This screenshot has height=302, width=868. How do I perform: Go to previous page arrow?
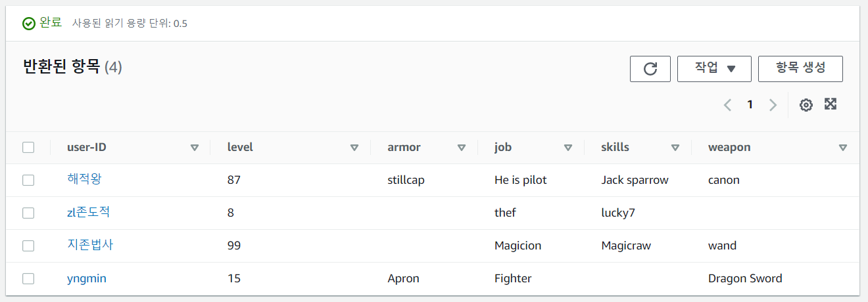pos(727,105)
